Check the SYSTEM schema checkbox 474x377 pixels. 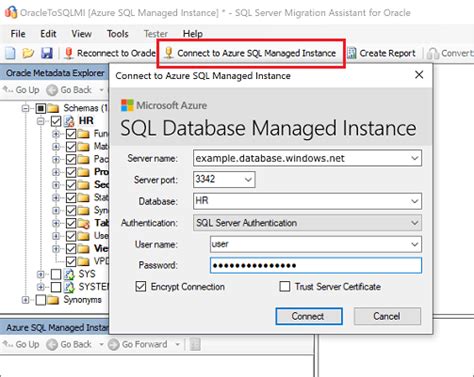pyautogui.click(x=56, y=287)
